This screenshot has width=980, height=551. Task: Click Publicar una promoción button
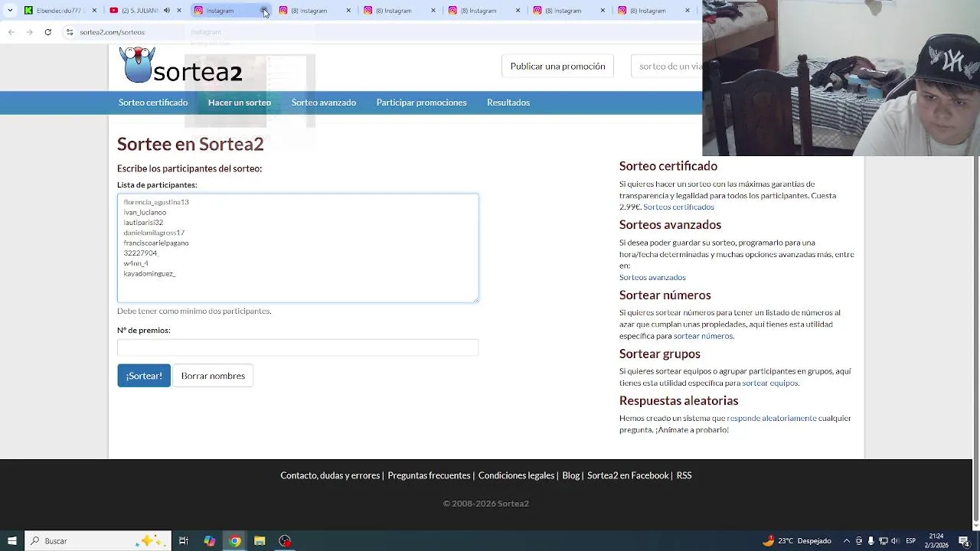[557, 67]
